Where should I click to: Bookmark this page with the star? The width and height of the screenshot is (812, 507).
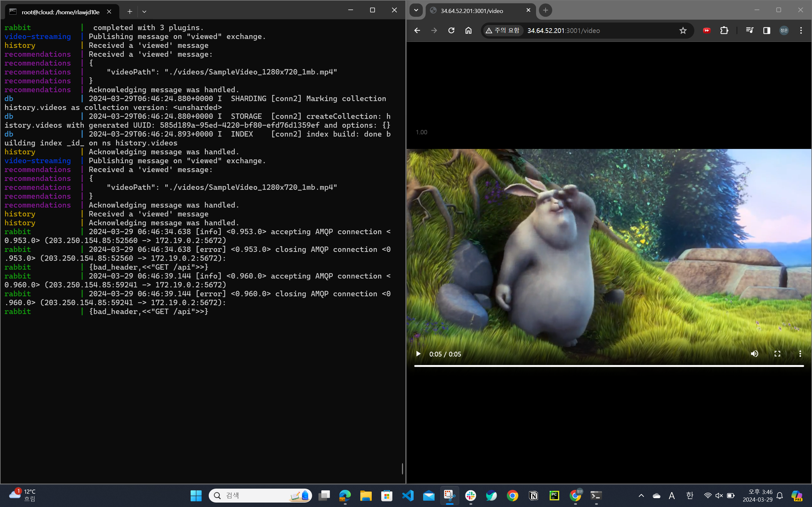click(x=683, y=30)
